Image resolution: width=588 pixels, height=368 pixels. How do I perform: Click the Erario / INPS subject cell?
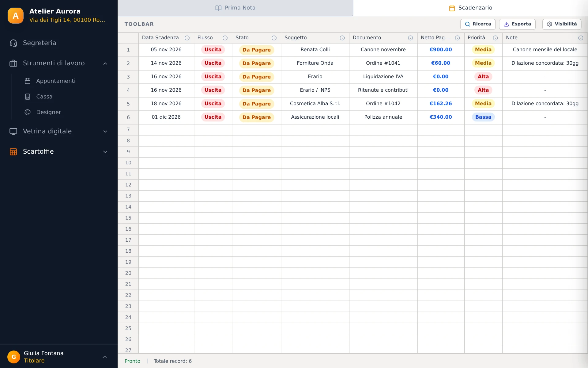pyautogui.click(x=315, y=90)
